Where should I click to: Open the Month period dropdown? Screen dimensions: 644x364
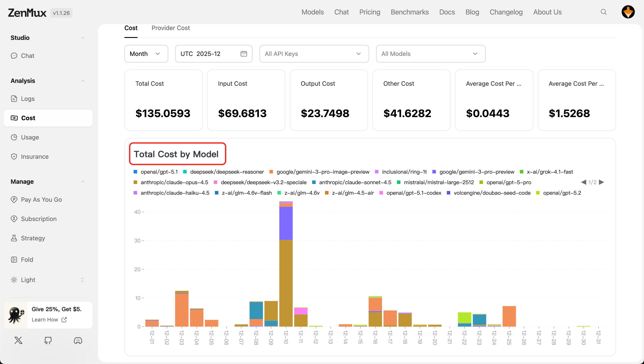[146, 54]
